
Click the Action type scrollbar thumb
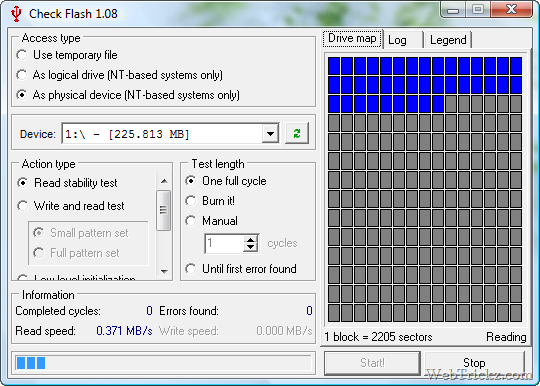pos(164,210)
